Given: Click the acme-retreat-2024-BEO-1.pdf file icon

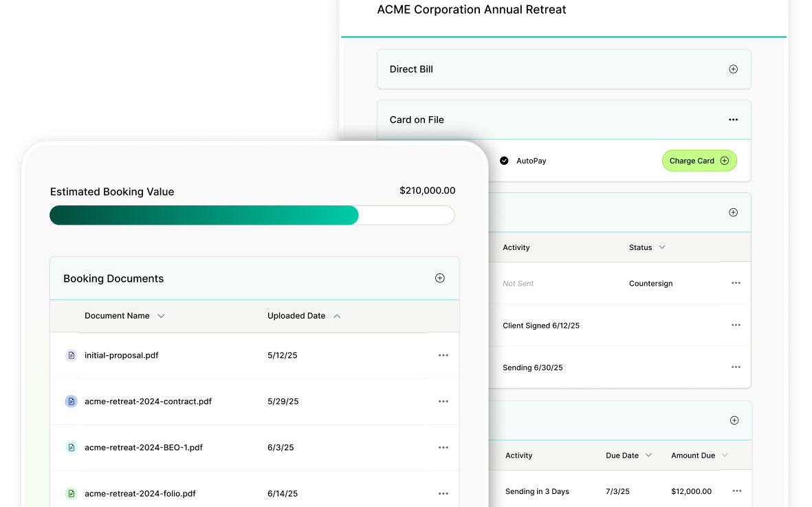Looking at the screenshot, I should coord(71,447).
